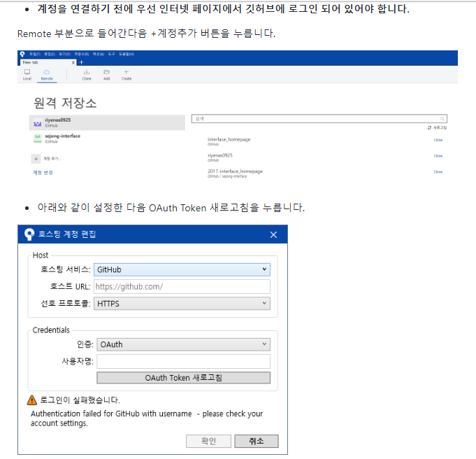The image size is (476, 459).
Task: Click the 사용자명 username field
Action: pyautogui.click(x=183, y=362)
